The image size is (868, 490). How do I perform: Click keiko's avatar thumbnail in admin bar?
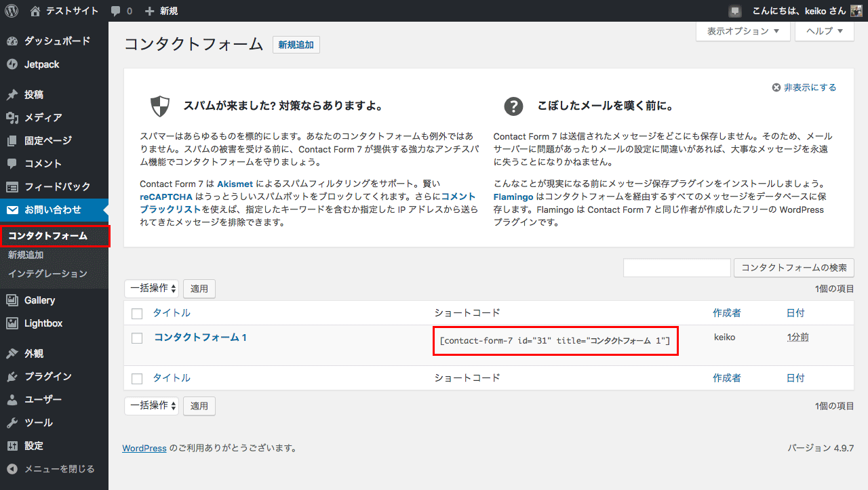tap(857, 11)
